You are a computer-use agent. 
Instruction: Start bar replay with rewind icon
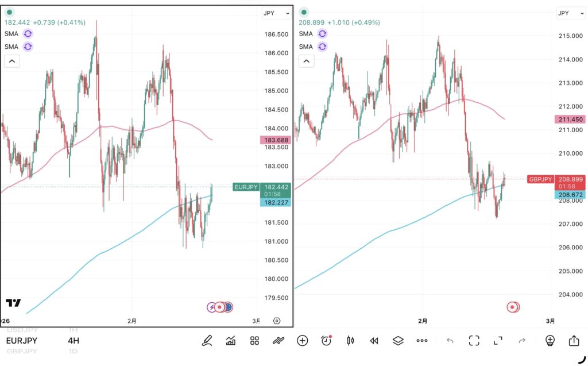coord(374,341)
